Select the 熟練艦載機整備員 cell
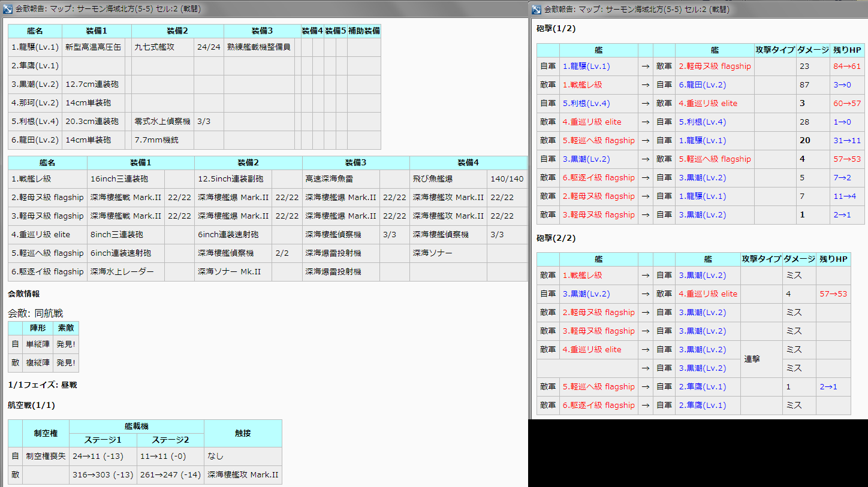 point(259,47)
